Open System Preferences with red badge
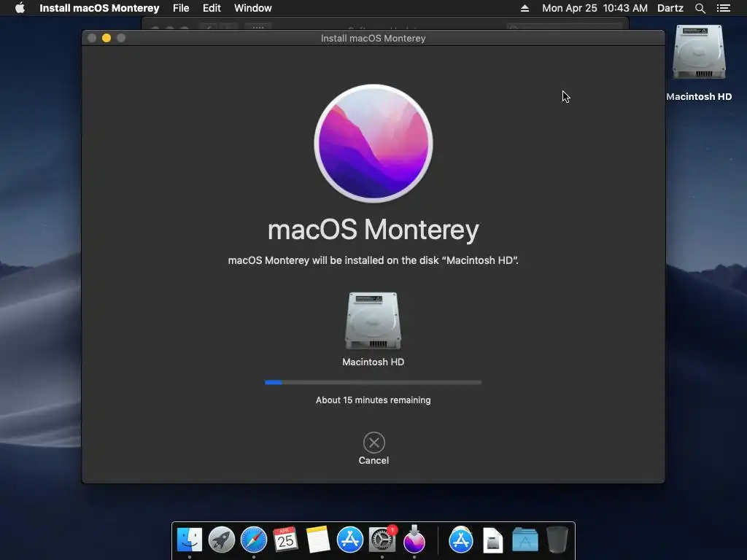This screenshot has width=747, height=560. tap(382, 540)
